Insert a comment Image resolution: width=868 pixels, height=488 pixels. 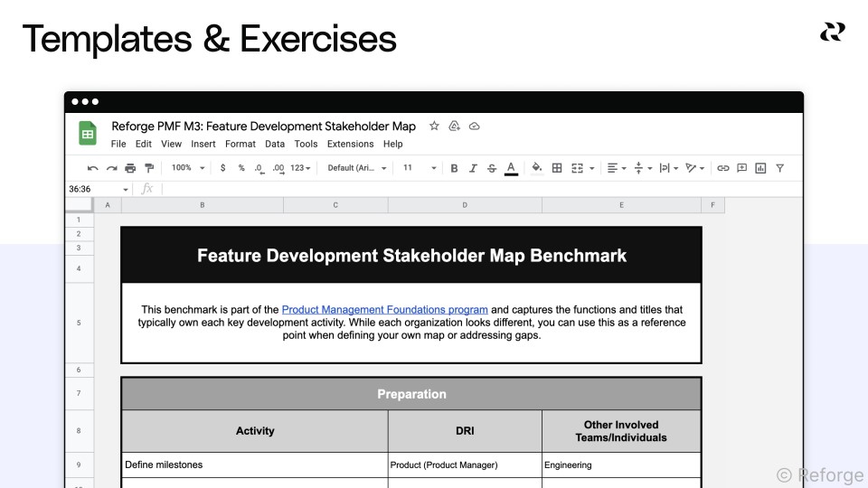click(741, 168)
